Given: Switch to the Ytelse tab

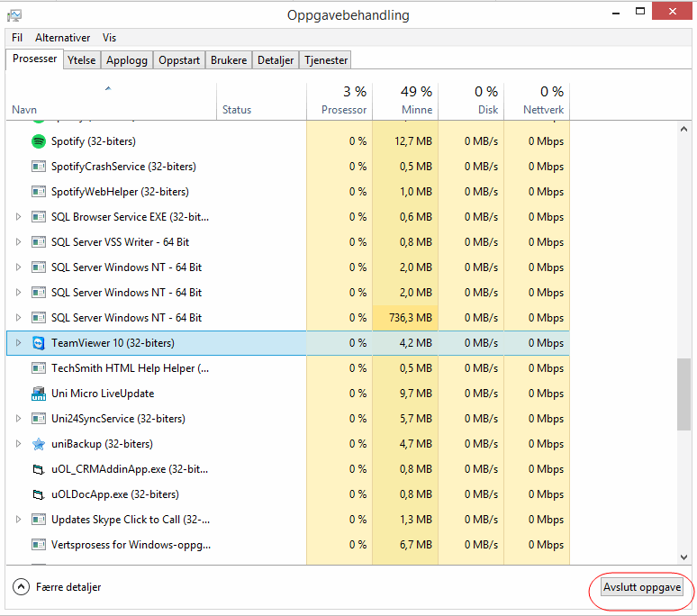Looking at the screenshot, I should pyautogui.click(x=81, y=60).
